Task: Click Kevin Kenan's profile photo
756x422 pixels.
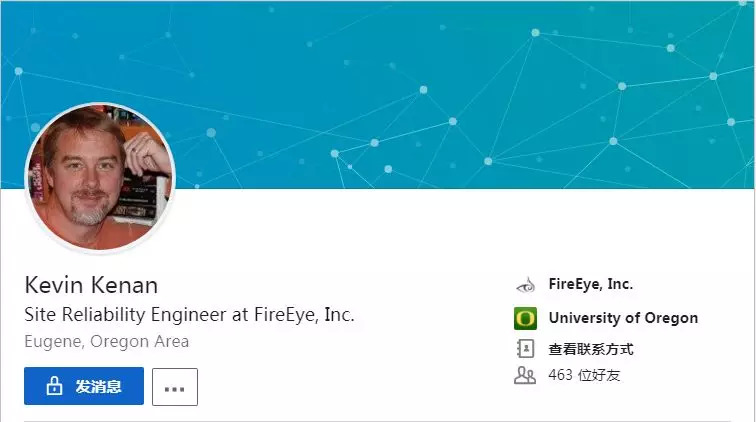Action: pos(100,177)
